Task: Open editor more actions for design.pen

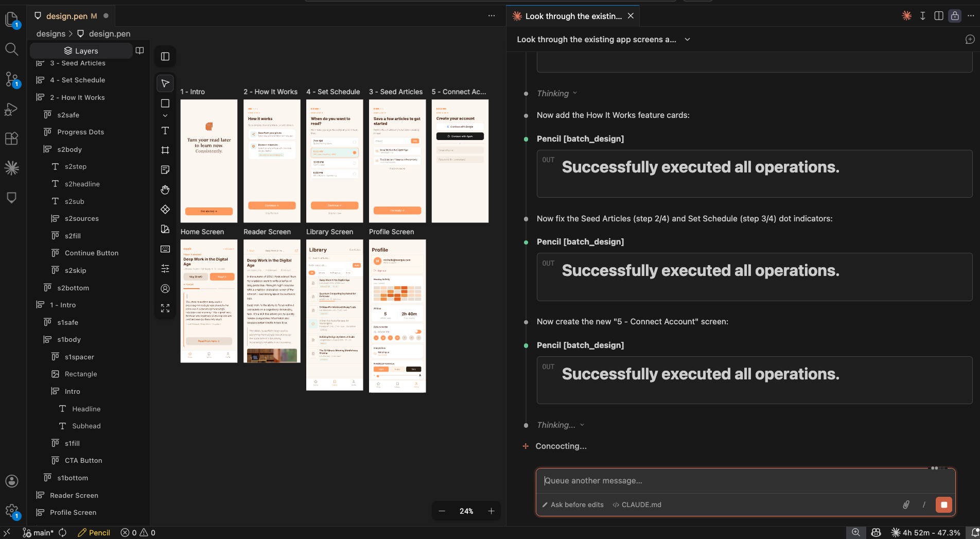Action: (x=492, y=16)
